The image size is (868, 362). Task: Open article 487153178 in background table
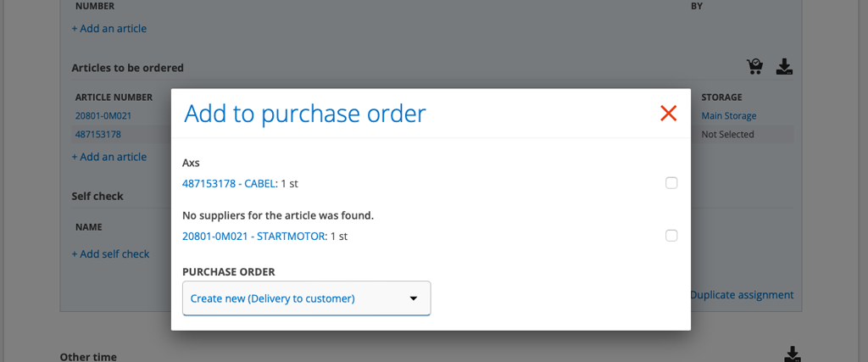coord(98,134)
